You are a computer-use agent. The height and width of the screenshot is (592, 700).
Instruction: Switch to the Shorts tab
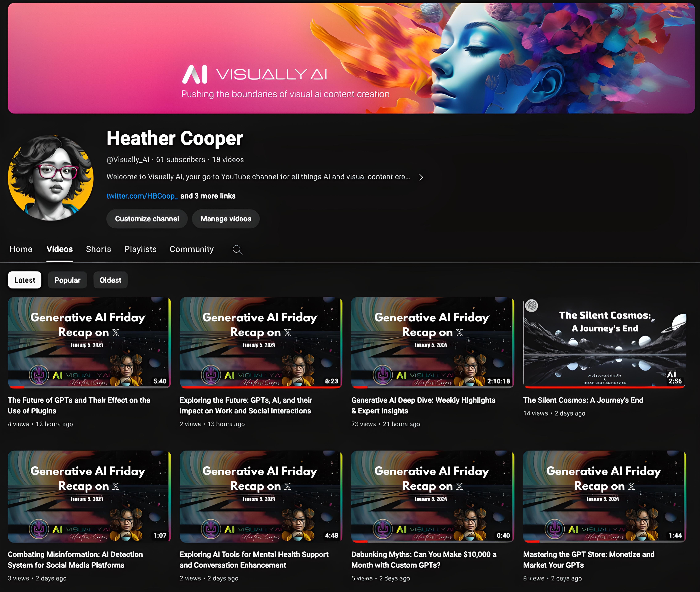[98, 249]
